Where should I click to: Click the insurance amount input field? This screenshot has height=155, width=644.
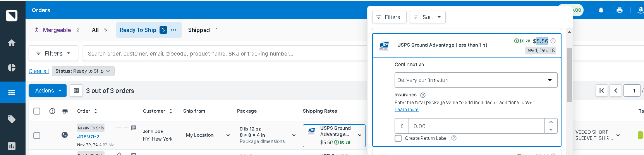(476, 126)
